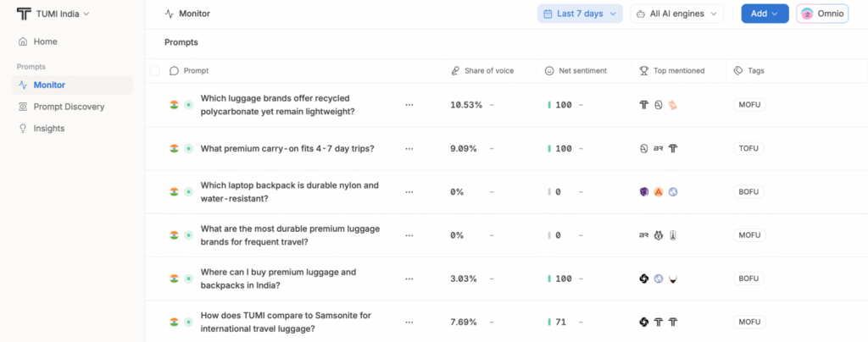
Task: Open prompt 'What are the most durable premium luggage brands'
Action: (x=290, y=235)
